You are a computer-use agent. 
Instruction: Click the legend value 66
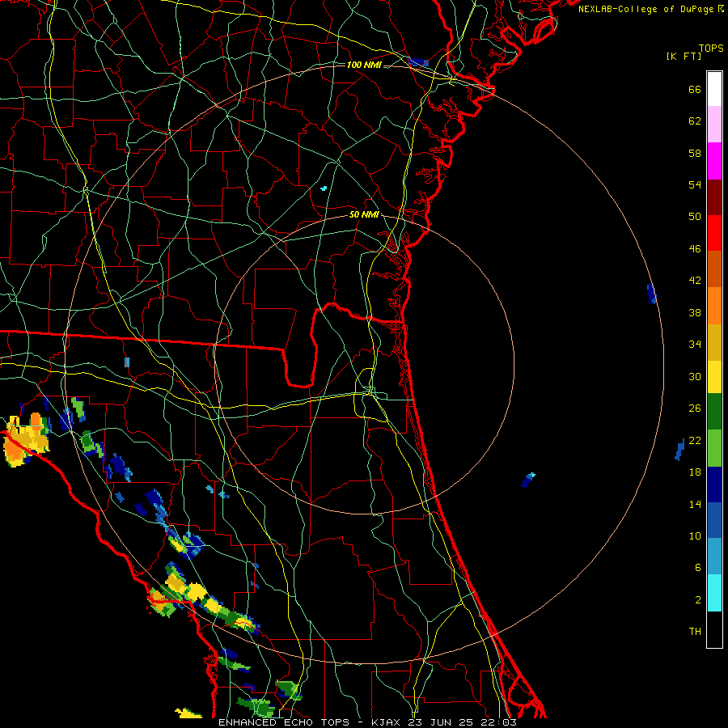pos(695,90)
